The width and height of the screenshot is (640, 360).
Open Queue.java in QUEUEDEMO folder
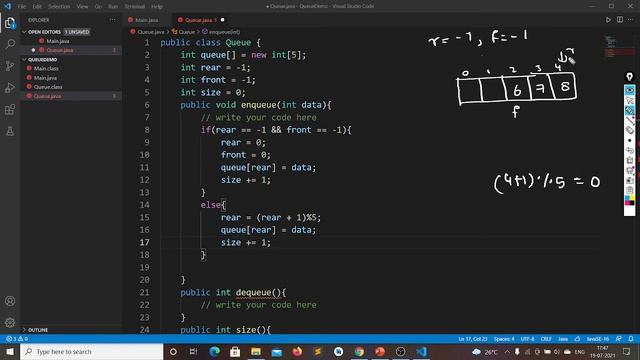tap(47, 96)
